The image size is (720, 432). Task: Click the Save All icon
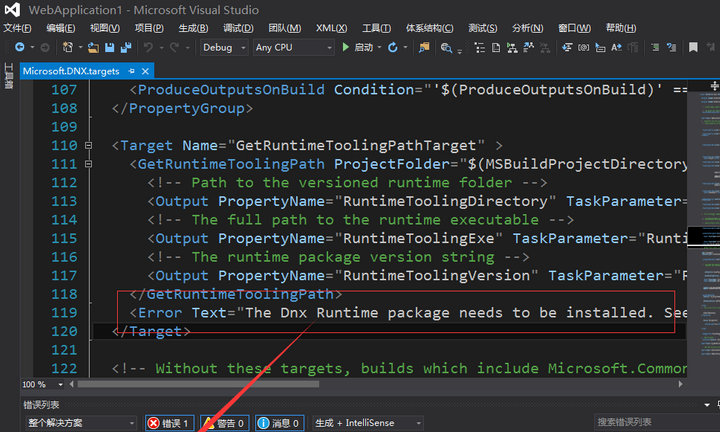126,47
